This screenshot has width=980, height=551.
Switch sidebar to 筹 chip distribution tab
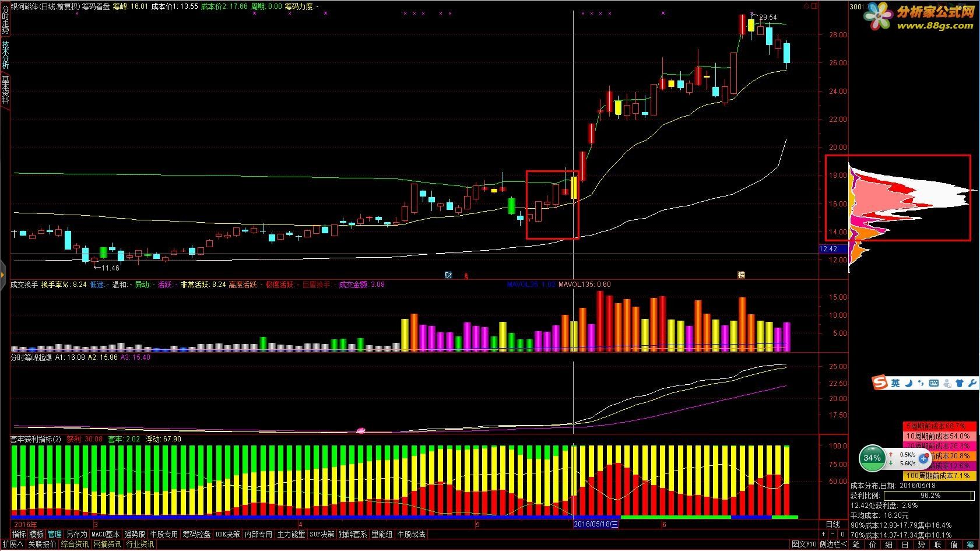click(971, 545)
